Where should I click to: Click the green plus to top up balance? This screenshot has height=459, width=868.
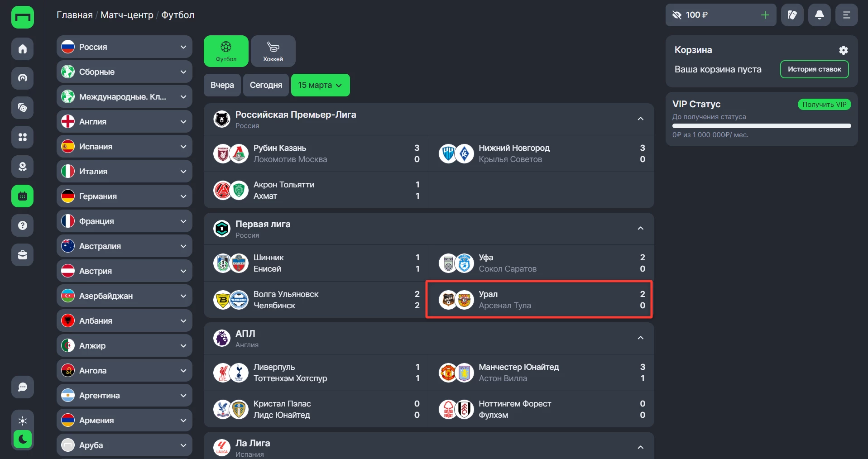click(765, 15)
